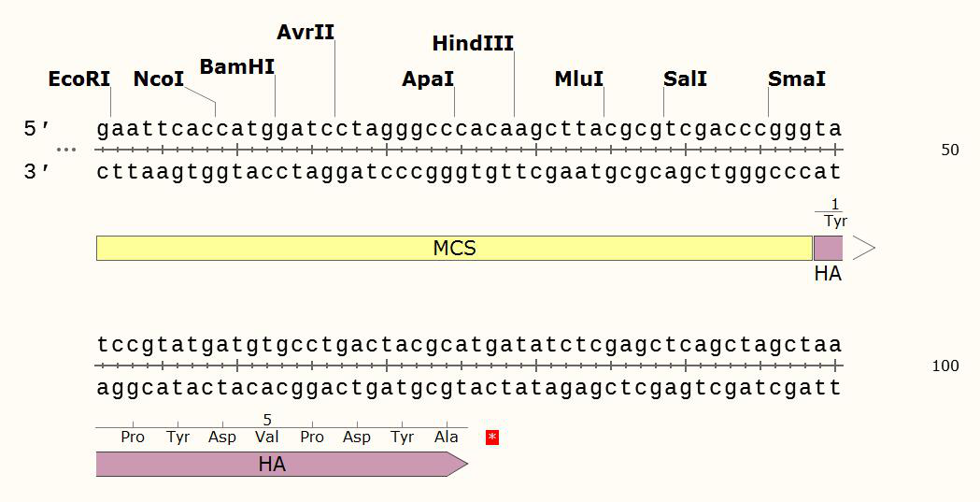This screenshot has width=980, height=502.
Task: Select the SalI enzyme label
Action: pyautogui.click(x=685, y=79)
